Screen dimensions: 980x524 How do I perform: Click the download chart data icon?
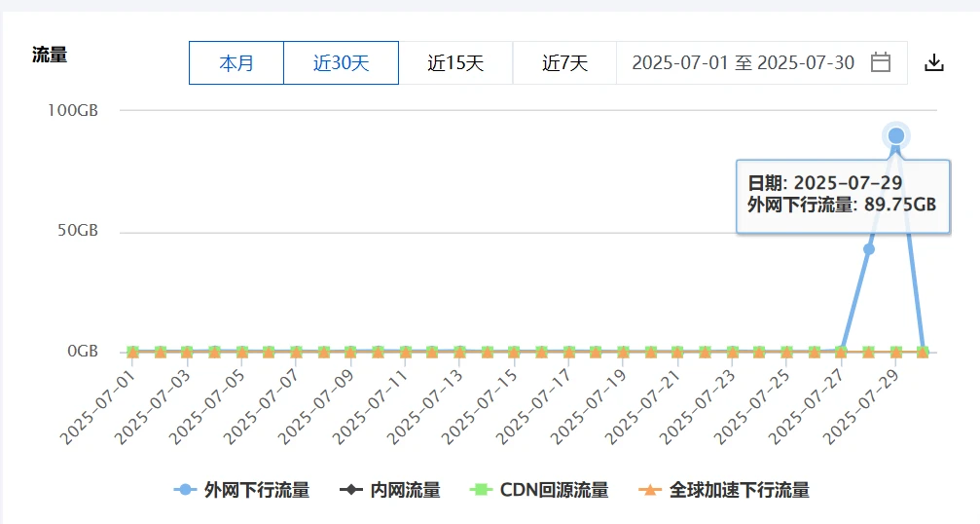(x=933, y=63)
